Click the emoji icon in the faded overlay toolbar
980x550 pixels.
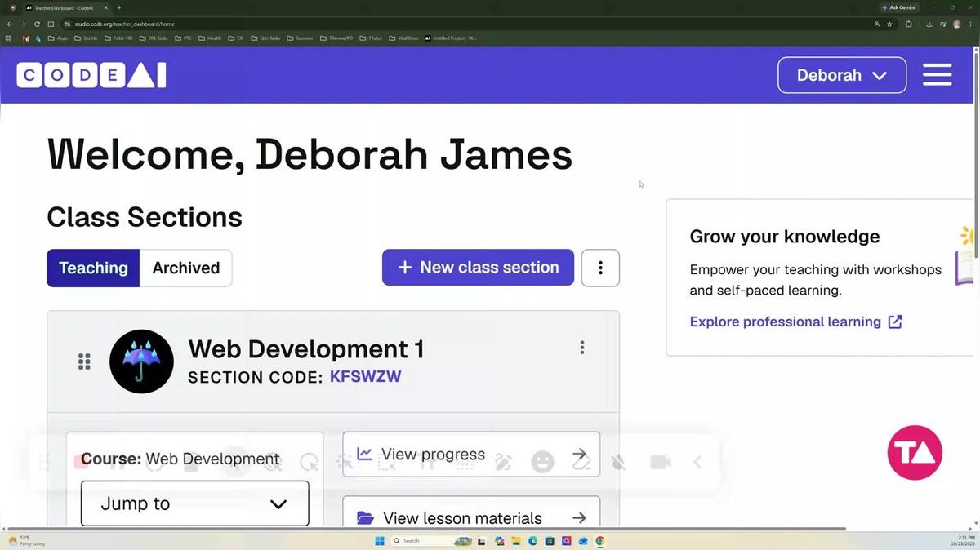pyautogui.click(x=542, y=462)
